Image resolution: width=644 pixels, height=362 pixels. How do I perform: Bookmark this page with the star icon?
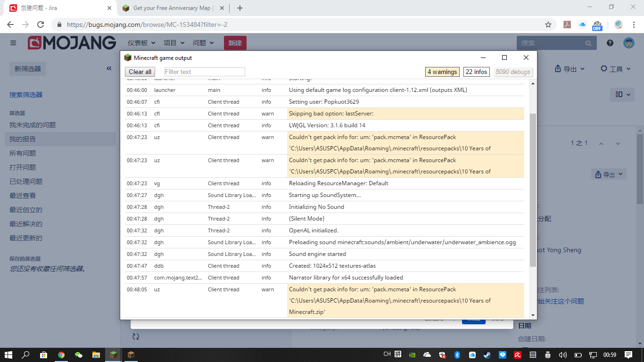[548, 25]
